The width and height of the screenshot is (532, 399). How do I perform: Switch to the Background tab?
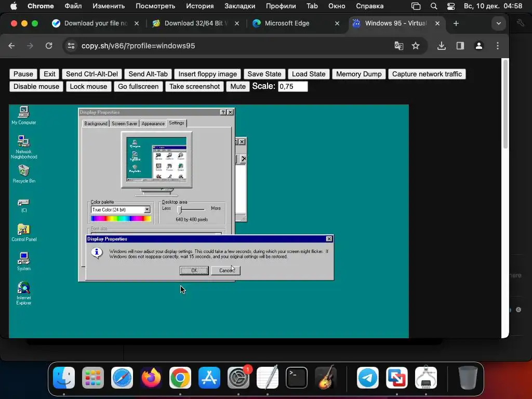coord(96,124)
